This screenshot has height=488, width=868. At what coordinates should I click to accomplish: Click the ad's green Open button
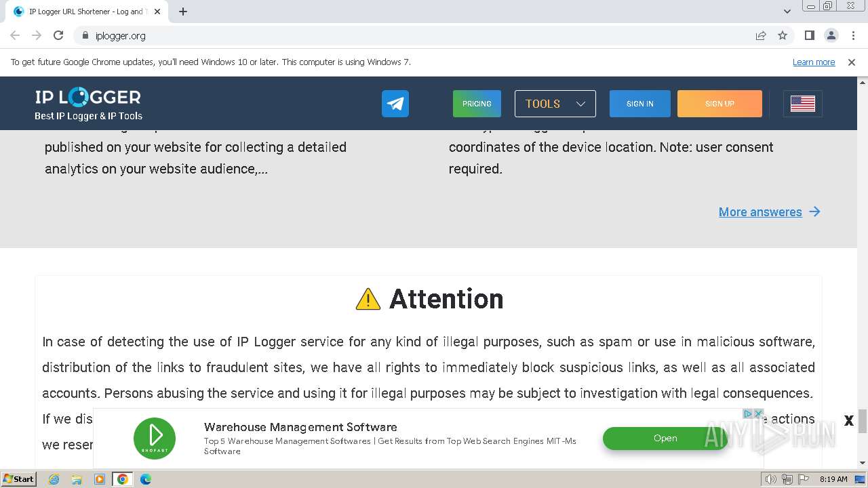pyautogui.click(x=665, y=439)
